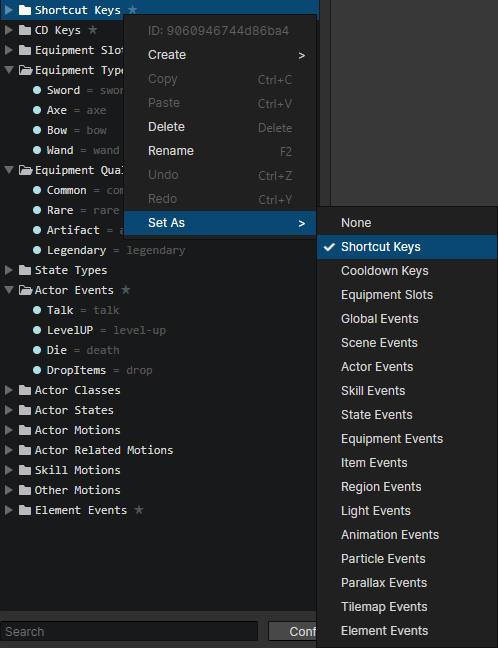Focus the Search input field
This screenshot has height=648, width=498.
pyautogui.click(x=129, y=631)
